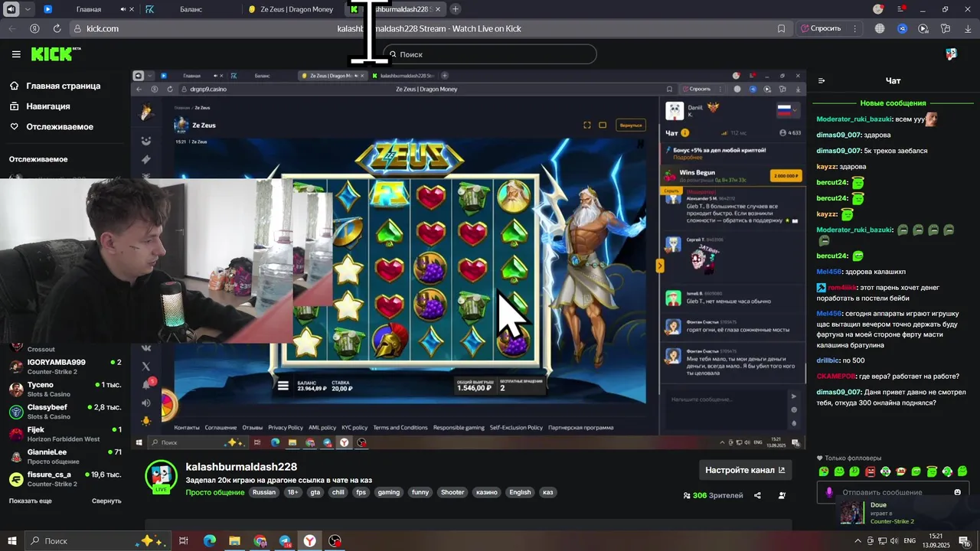The width and height of the screenshot is (980, 551).
Task: Click Свернуть to collapse the followed list
Action: tap(106, 500)
